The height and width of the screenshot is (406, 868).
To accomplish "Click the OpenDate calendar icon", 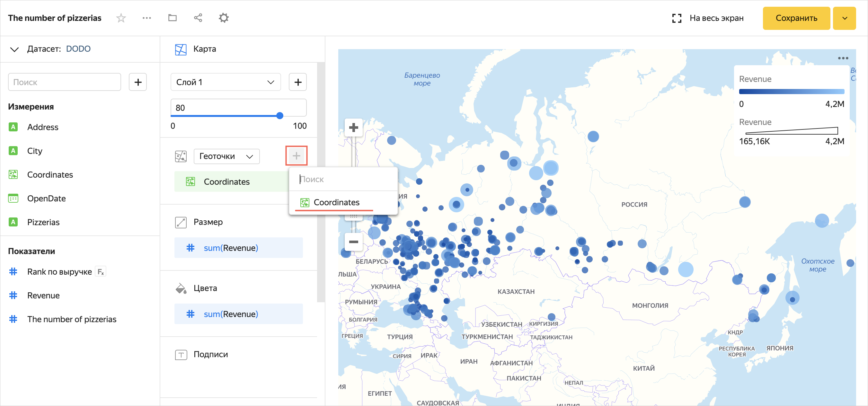I will (13, 199).
